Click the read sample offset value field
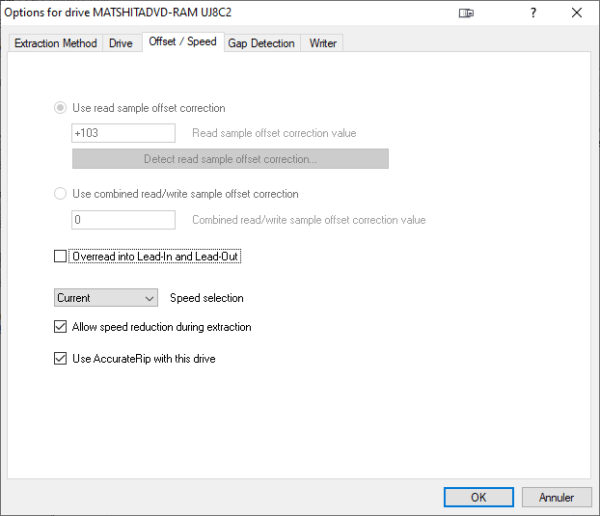The height and width of the screenshot is (516, 600). point(124,133)
